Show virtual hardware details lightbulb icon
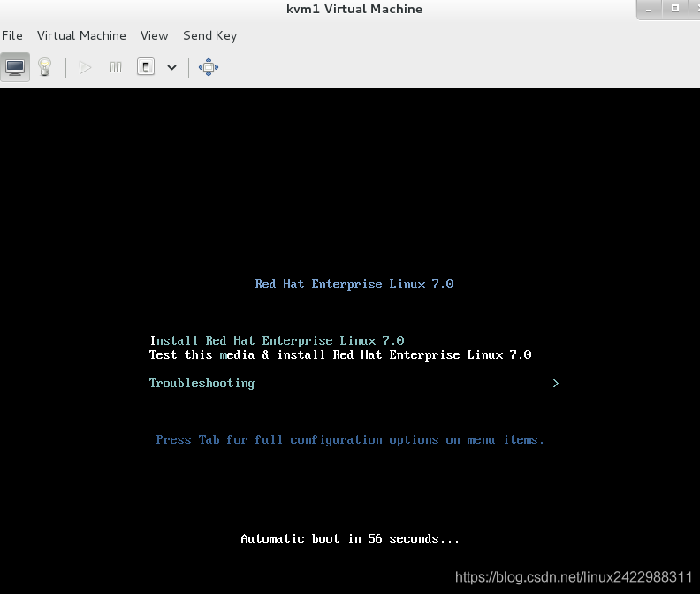The width and height of the screenshot is (700, 594). tap(45, 67)
